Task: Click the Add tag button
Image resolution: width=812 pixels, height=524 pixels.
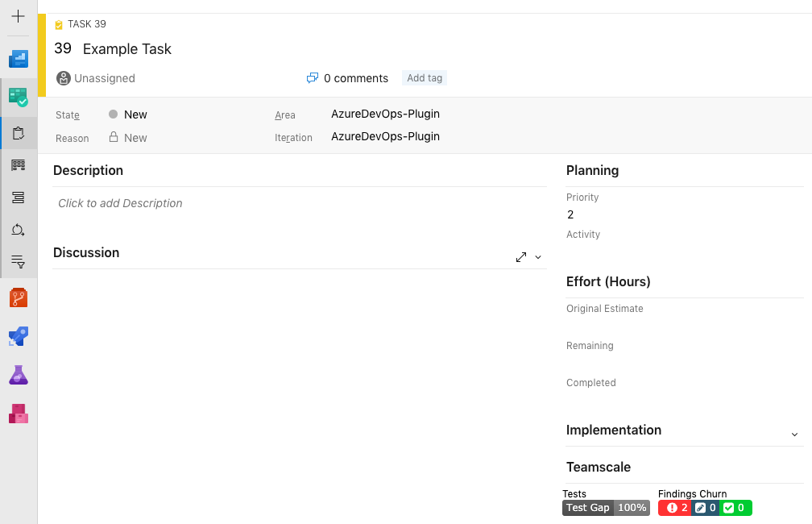Action: (x=424, y=77)
